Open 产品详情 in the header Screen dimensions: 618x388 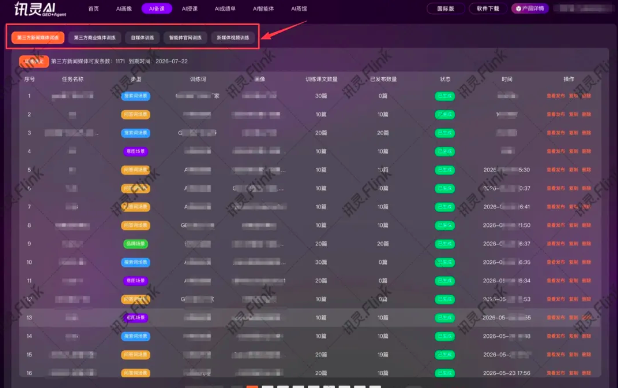point(530,8)
